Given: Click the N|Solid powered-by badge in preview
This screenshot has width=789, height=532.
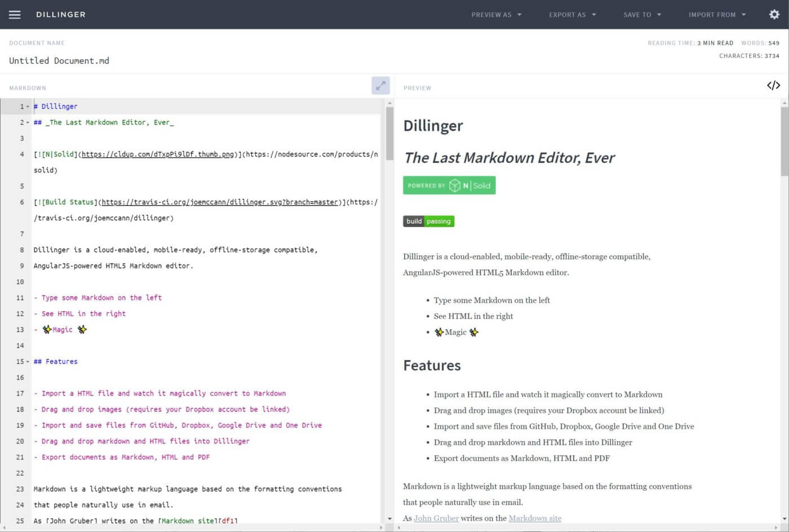Looking at the screenshot, I should coord(449,185).
